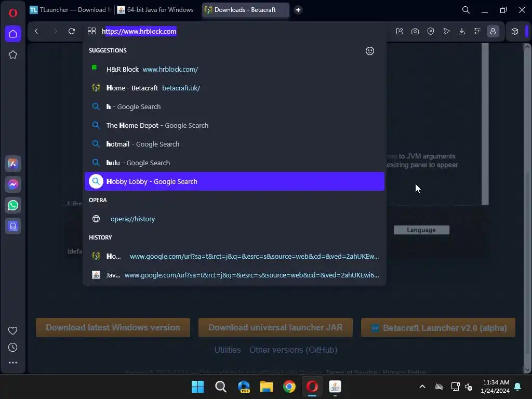
Task: Click Betacraft Launcher v2.0 (alpha) button
Action: 438,328
